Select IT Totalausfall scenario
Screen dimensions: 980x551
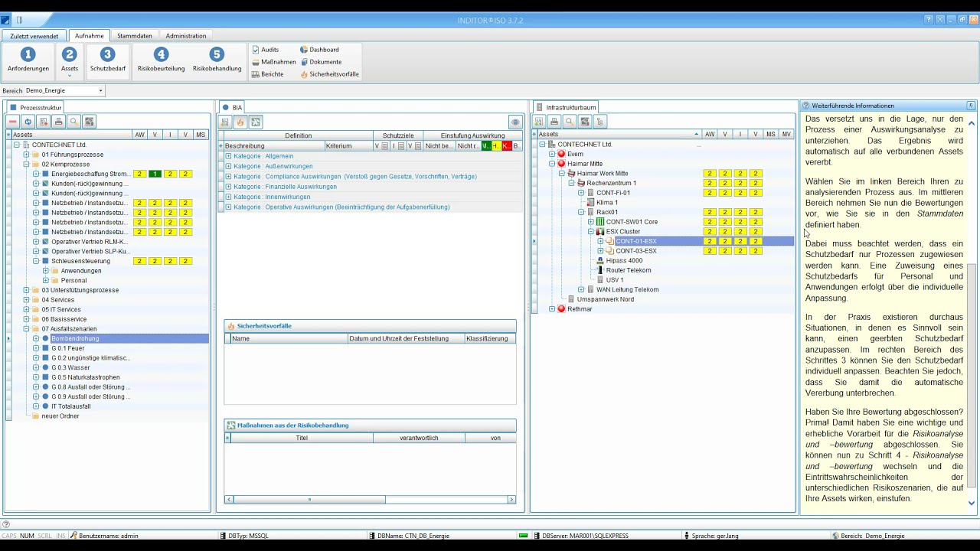point(70,406)
